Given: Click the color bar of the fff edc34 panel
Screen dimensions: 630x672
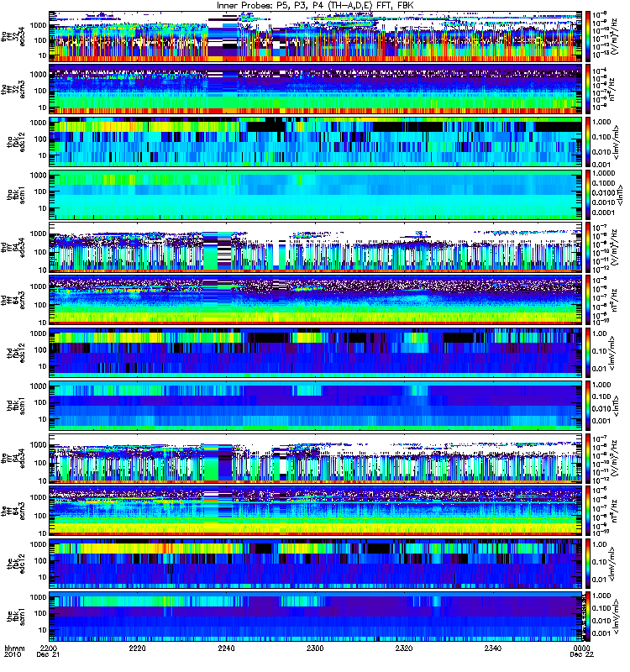Looking at the screenshot, I should coord(588,458).
